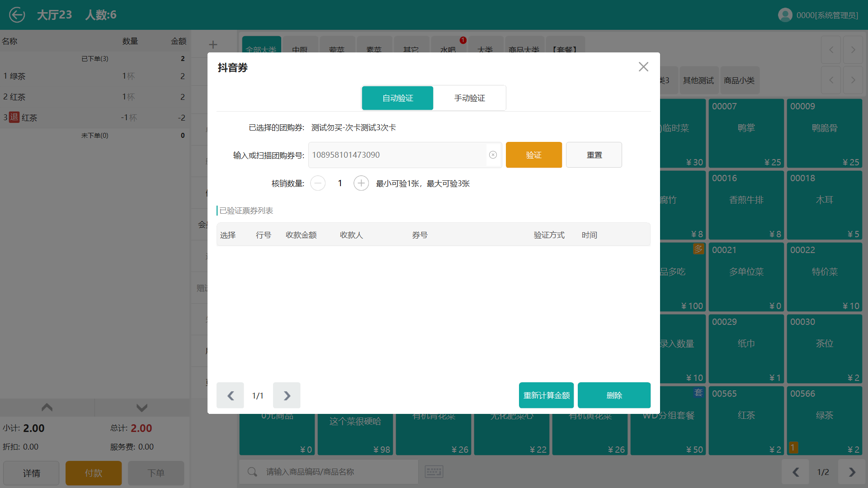Viewport: 868px width, 488px height.
Task: Click the 券号 column header
Action: coord(420,235)
